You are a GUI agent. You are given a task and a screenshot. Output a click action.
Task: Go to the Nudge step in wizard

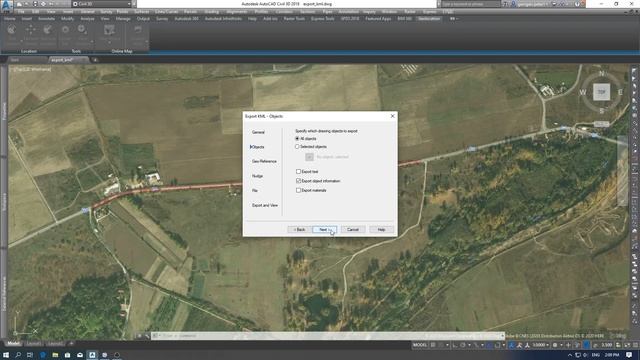pyautogui.click(x=257, y=176)
